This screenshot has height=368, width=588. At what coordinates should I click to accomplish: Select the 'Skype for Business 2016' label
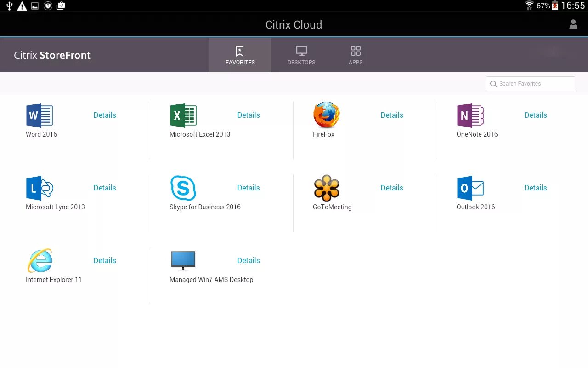205,207
